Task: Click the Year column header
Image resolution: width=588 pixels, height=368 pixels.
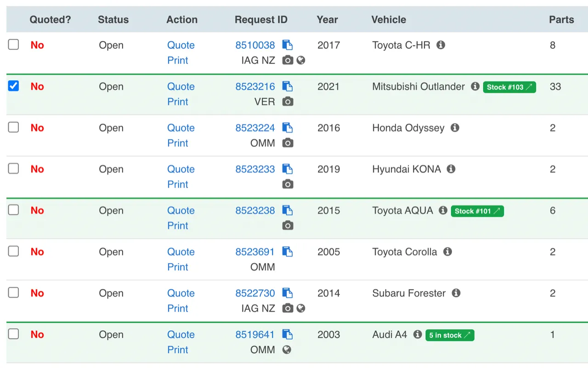Action: [327, 20]
